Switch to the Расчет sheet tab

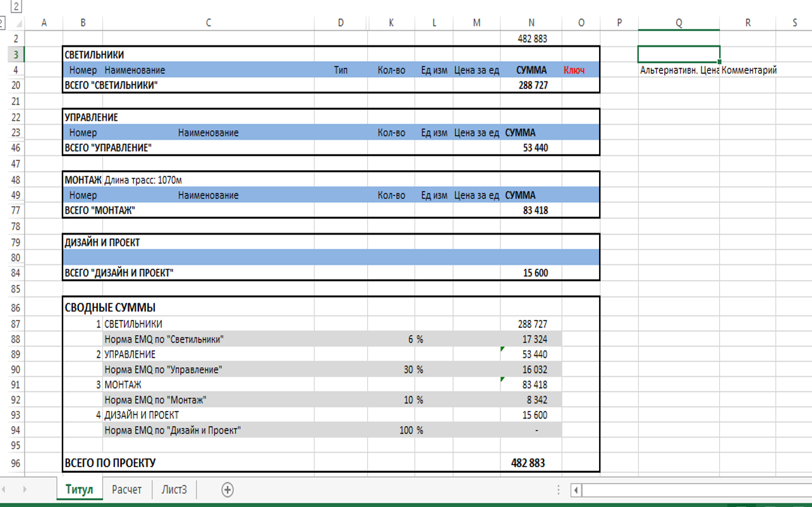coord(126,489)
